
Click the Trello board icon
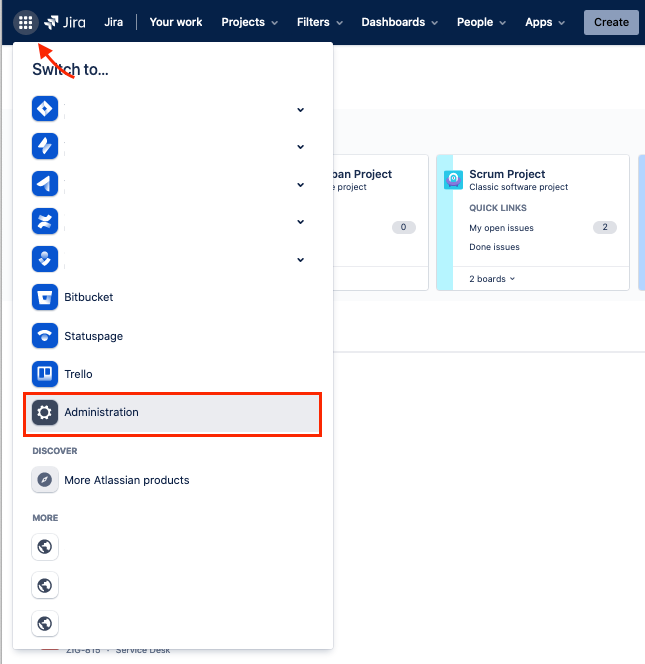[45, 374]
